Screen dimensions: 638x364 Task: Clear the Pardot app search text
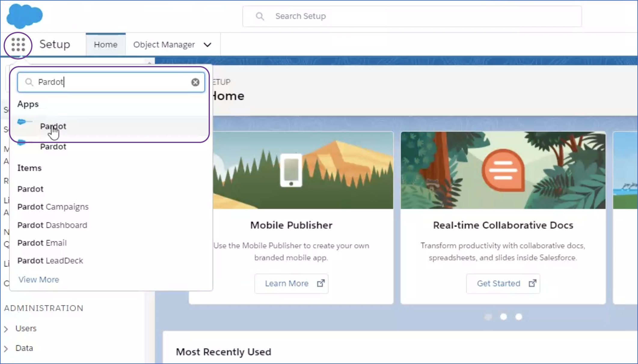point(195,82)
